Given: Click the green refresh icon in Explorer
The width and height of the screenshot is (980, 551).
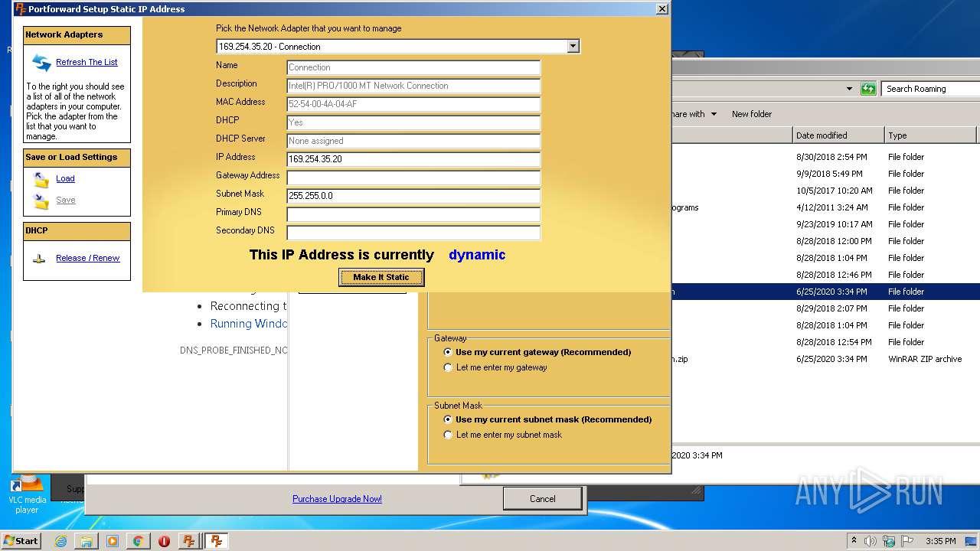Looking at the screenshot, I should pyautogui.click(x=868, y=89).
